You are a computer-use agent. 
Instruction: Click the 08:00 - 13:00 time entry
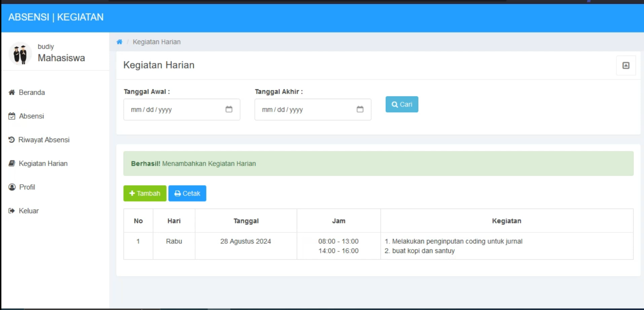[339, 241]
